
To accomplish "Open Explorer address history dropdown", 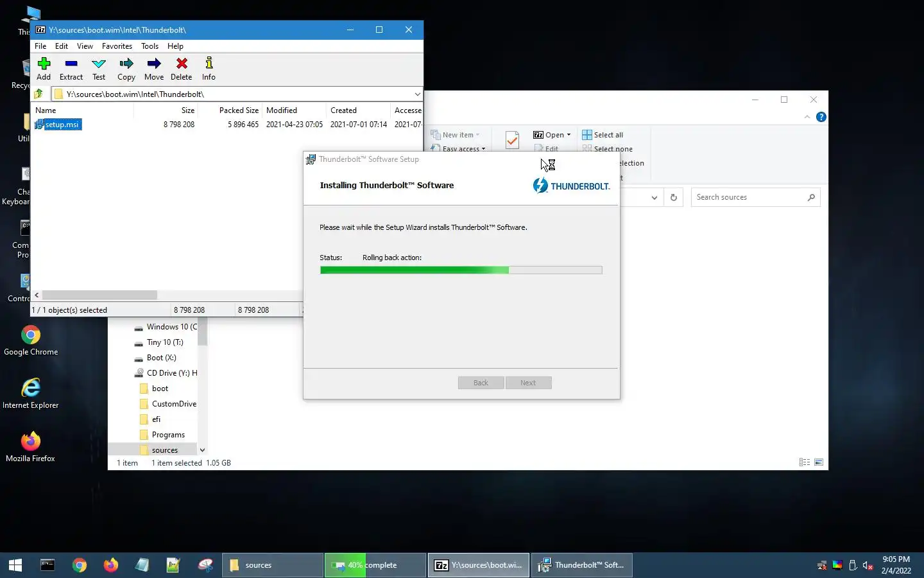I will click(x=654, y=197).
